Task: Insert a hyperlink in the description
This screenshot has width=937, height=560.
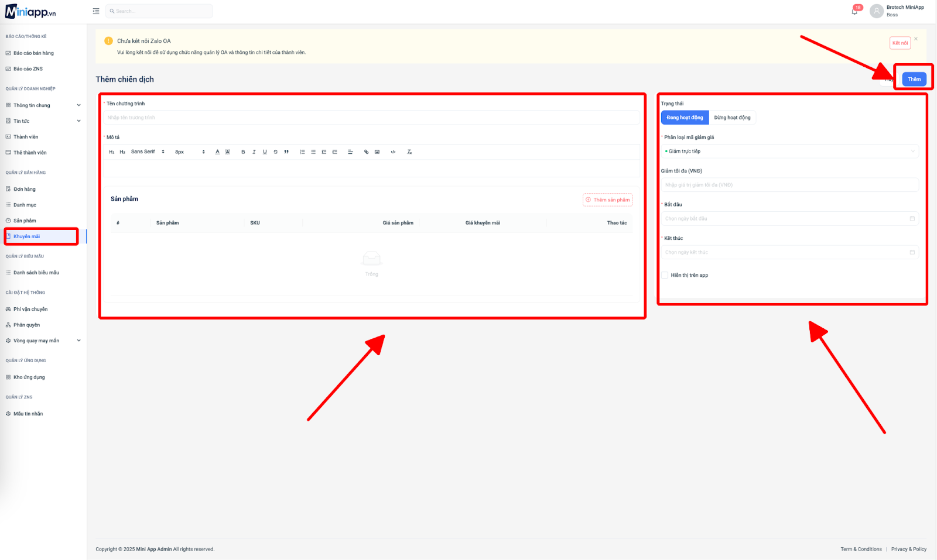Action: coord(367,152)
